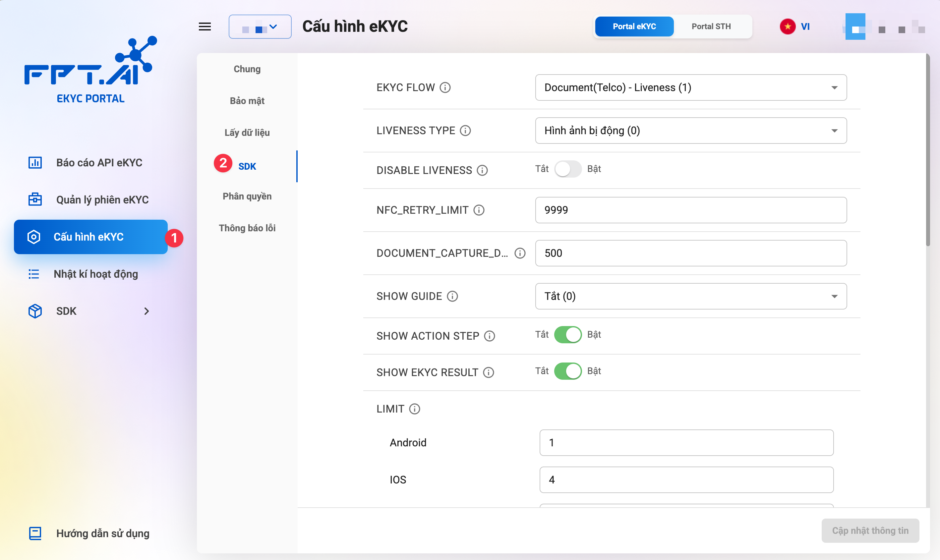
Task: Click the info icon next to EKYC FLOW
Action: pyautogui.click(x=445, y=87)
